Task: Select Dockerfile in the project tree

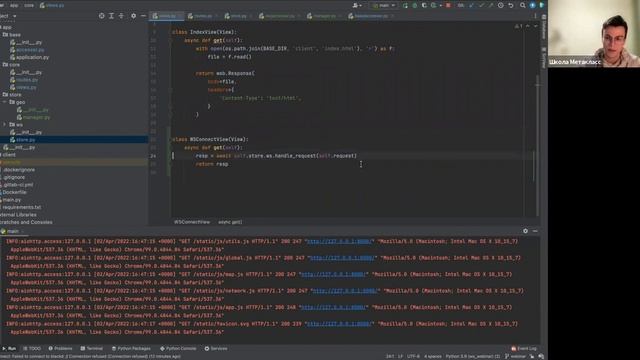Action: (15, 192)
